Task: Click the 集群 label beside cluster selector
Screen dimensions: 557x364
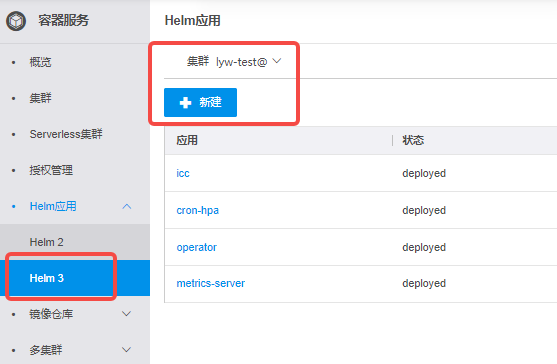Action: coord(198,61)
